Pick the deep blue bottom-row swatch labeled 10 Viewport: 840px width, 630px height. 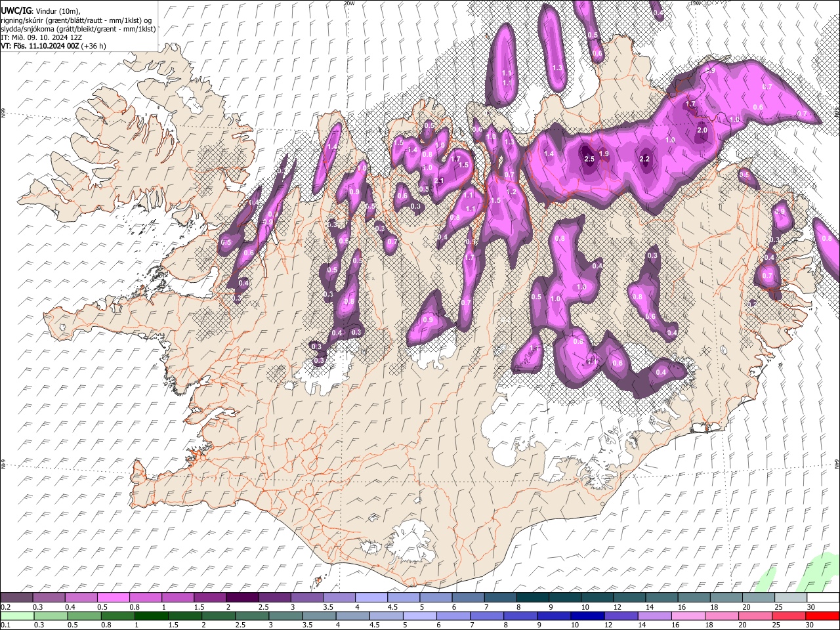click(587, 616)
